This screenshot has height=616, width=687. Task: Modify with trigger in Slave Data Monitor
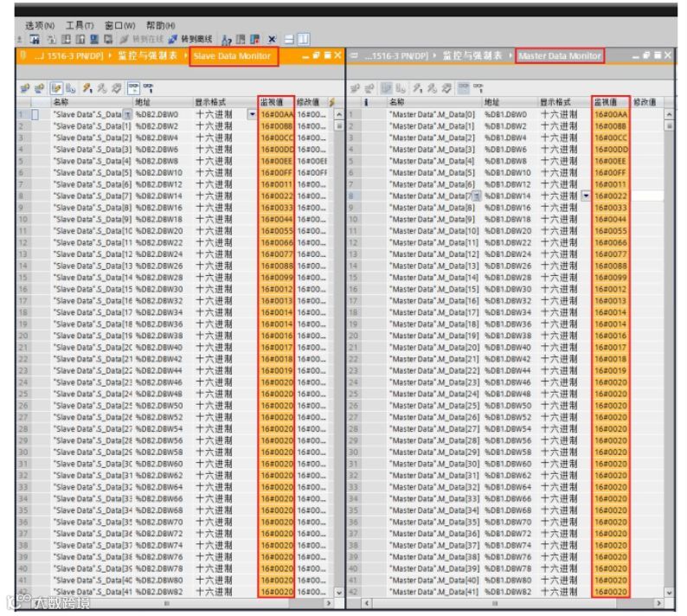pos(101,88)
